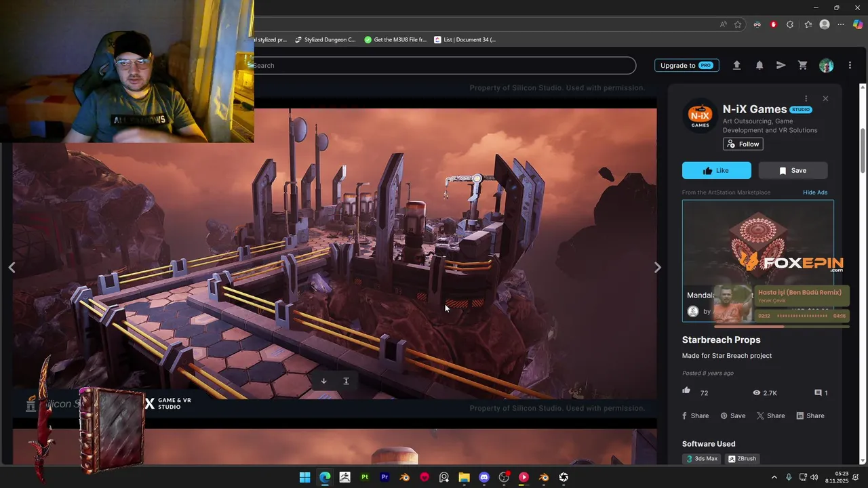The image size is (868, 488).
Task: Click the fit-height icon on image
Action: pos(346,381)
